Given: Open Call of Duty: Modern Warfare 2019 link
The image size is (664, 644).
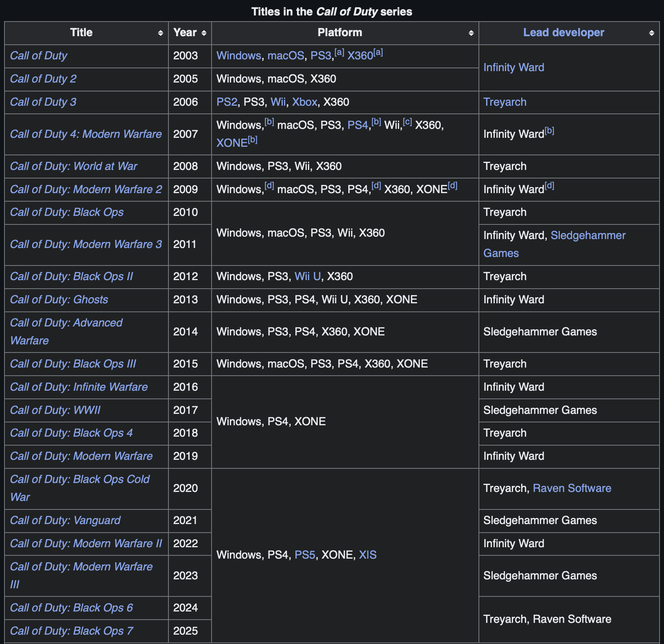Looking at the screenshot, I should tap(81, 456).
